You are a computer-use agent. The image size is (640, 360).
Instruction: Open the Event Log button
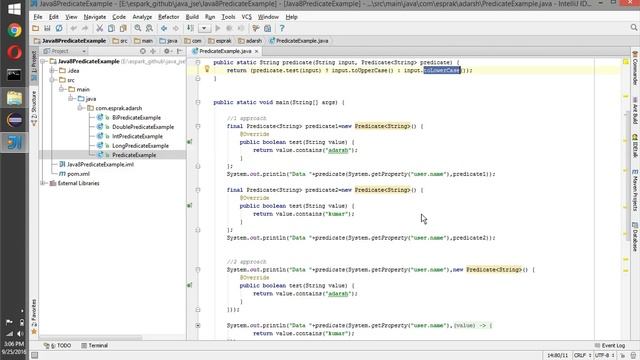coord(610,345)
